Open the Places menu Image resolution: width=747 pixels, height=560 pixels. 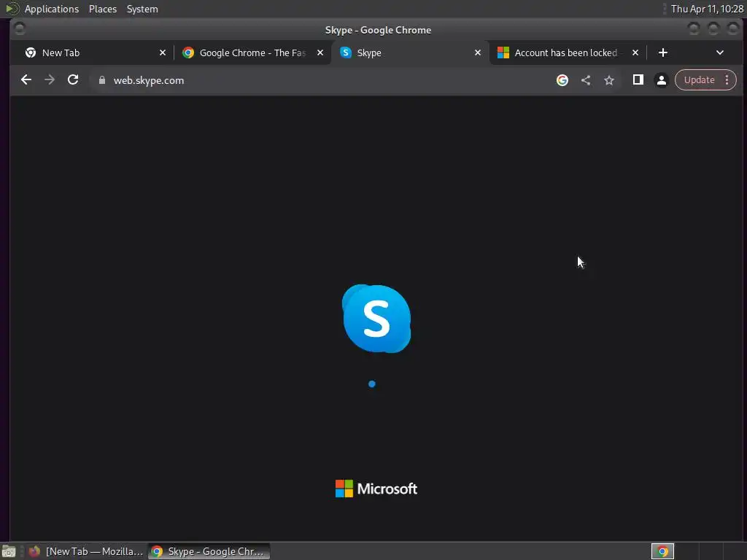pyautogui.click(x=103, y=9)
